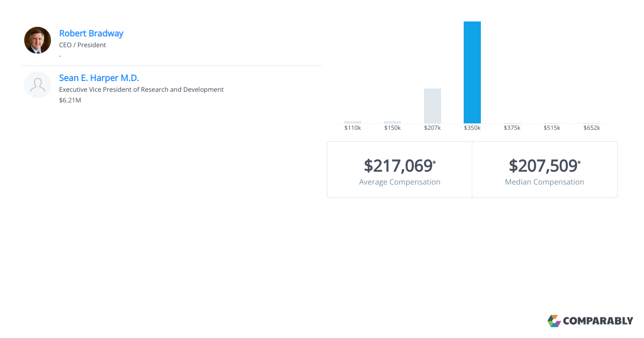Click Sean Harper's placeholder avatar icon
This screenshot has height=338, width=644.
tap(38, 85)
